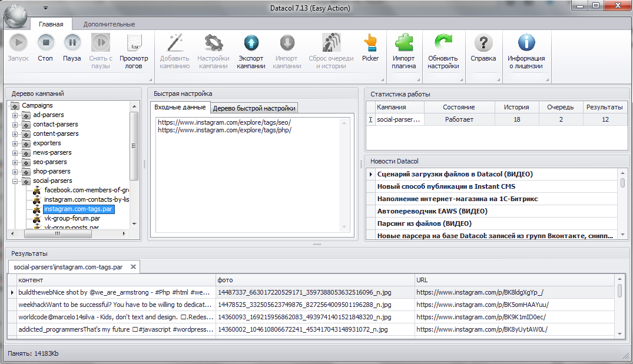Click social-parser row in statistics table
Viewport: 633px width, 364px height.
(496, 119)
